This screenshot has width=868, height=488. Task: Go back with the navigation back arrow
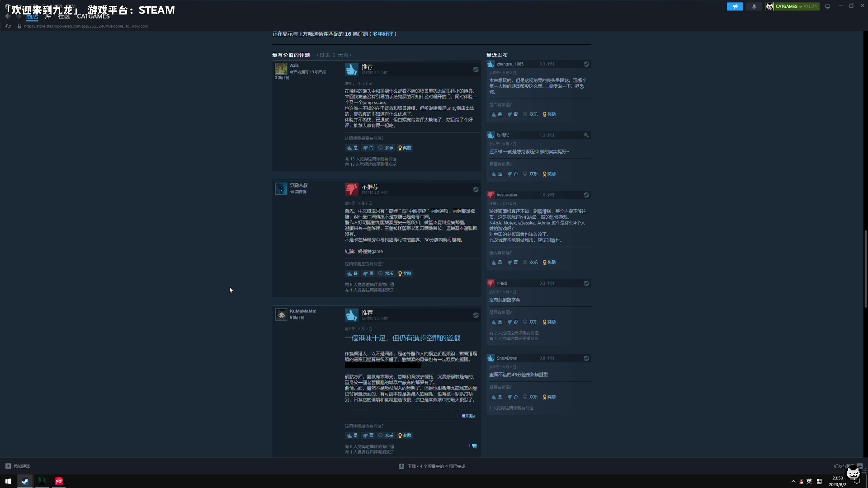pos(8,16)
